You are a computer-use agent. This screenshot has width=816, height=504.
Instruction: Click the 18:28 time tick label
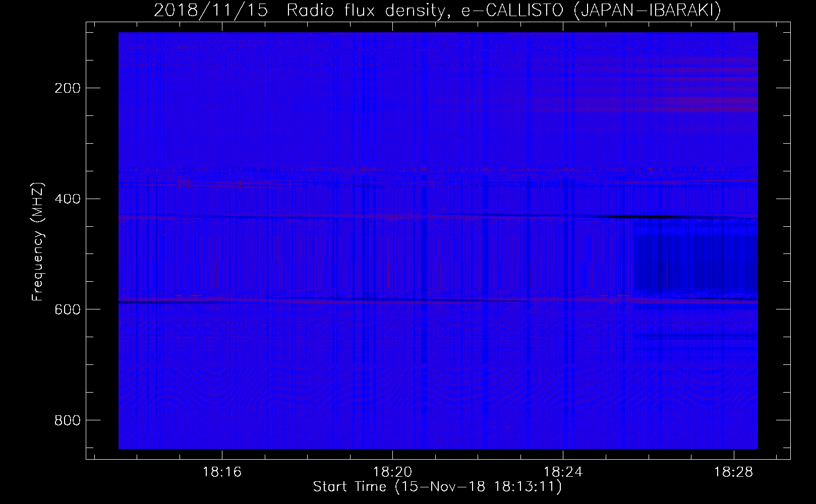pyautogui.click(x=733, y=472)
